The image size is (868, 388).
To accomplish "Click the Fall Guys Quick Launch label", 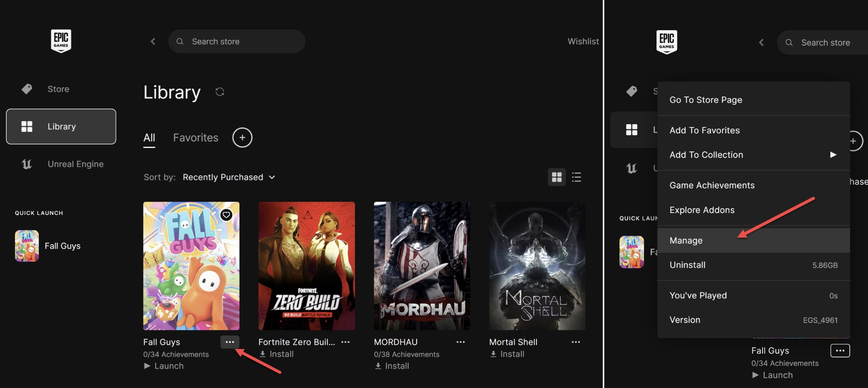I will tap(63, 246).
